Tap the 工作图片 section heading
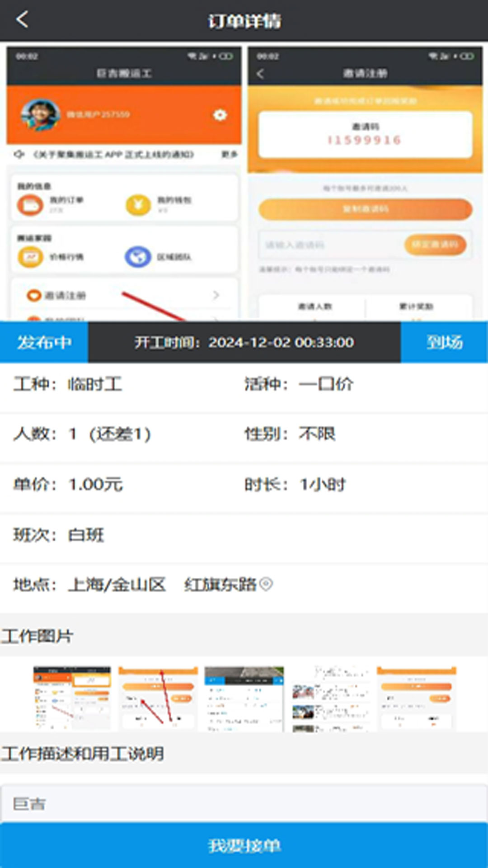The height and width of the screenshot is (868, 488). 37,636
